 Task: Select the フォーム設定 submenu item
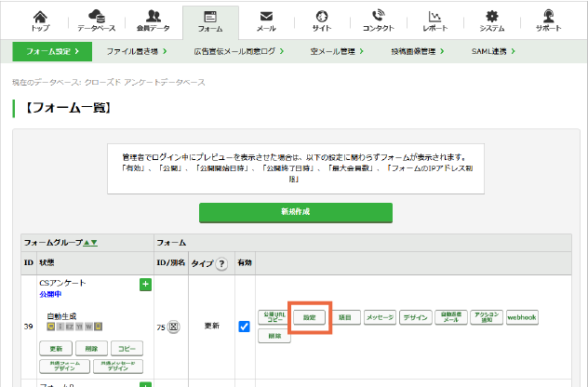point(52,51)
